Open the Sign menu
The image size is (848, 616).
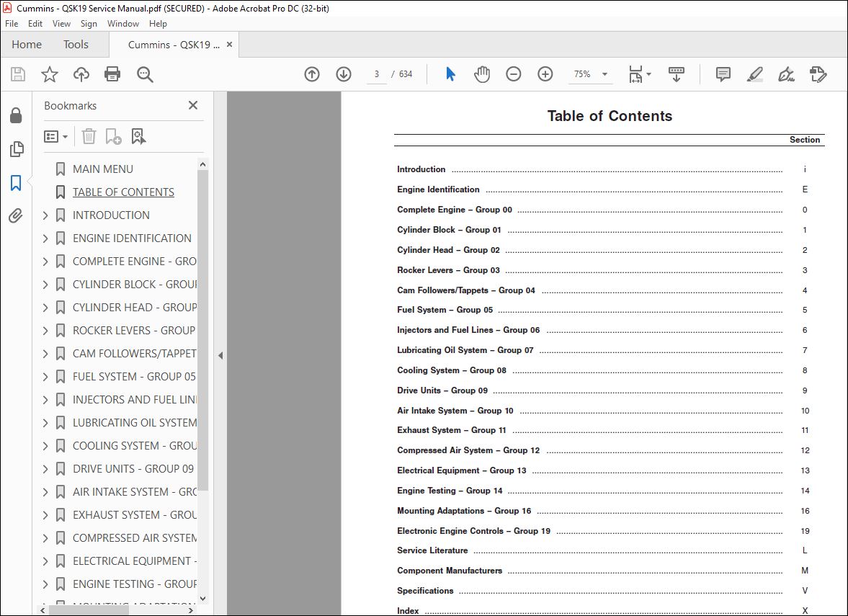pos(89,24)
